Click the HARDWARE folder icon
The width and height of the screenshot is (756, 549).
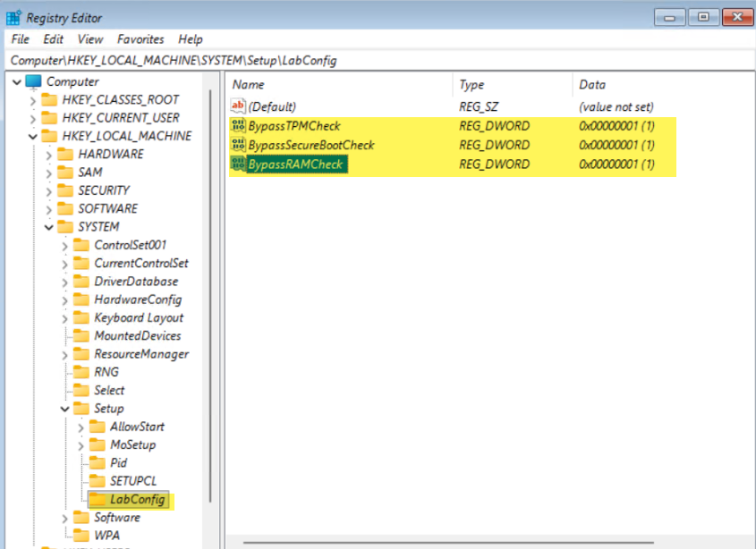(64, 154)
